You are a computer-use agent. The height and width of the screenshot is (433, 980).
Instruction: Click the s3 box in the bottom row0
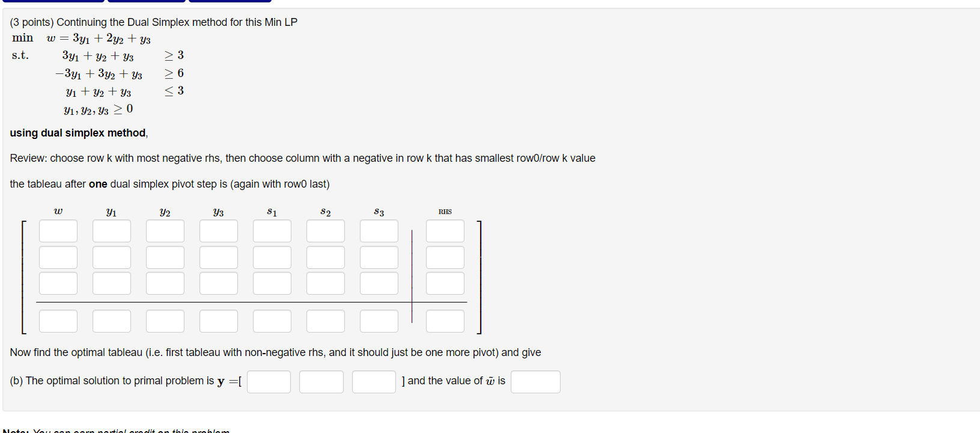pos(379,321)
